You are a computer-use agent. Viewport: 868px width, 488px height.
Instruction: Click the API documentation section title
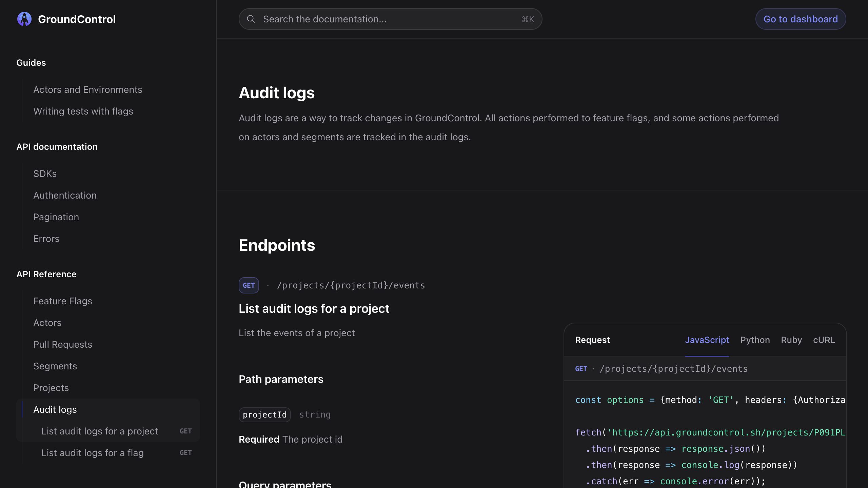(x=57, y=147)
